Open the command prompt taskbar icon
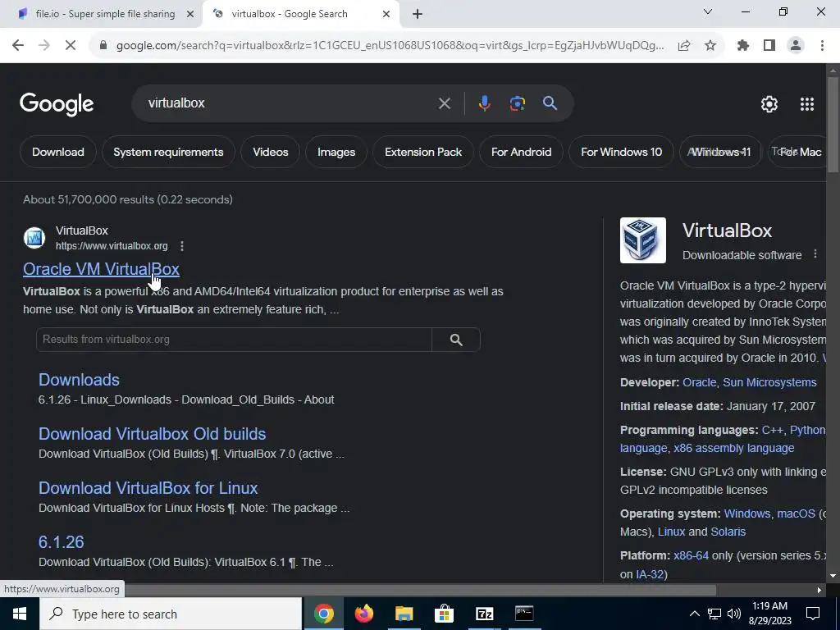The height and width of the screenshot is (630, 840). click(524, 614)
